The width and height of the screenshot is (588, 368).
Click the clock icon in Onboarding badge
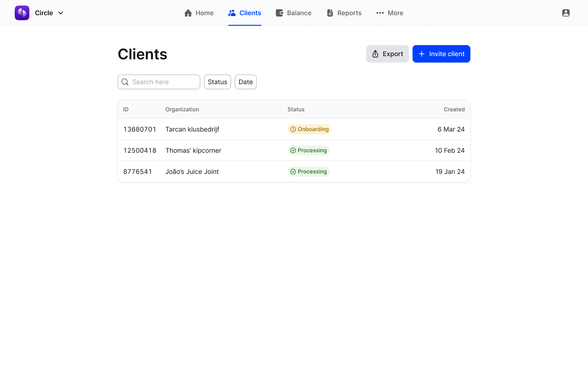(293, 129)
